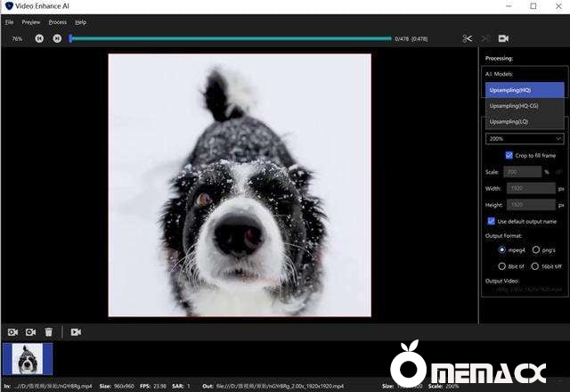The image size is (570, 392).
Task: Choose png's output format
Action: [x=536, y=250]
